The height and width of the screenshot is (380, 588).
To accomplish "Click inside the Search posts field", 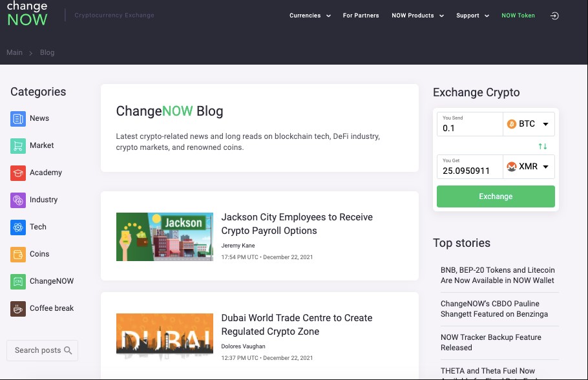I will 39,350.
